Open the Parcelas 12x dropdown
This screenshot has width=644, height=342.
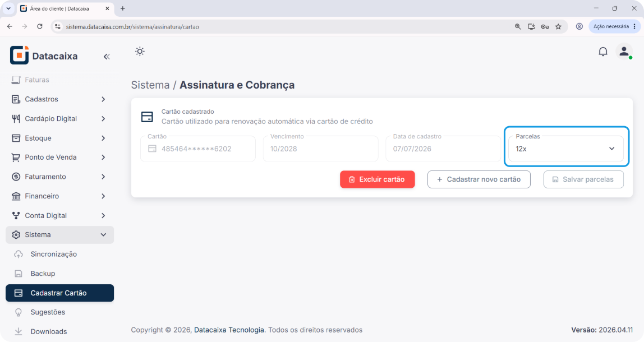[x=566, y=149]
